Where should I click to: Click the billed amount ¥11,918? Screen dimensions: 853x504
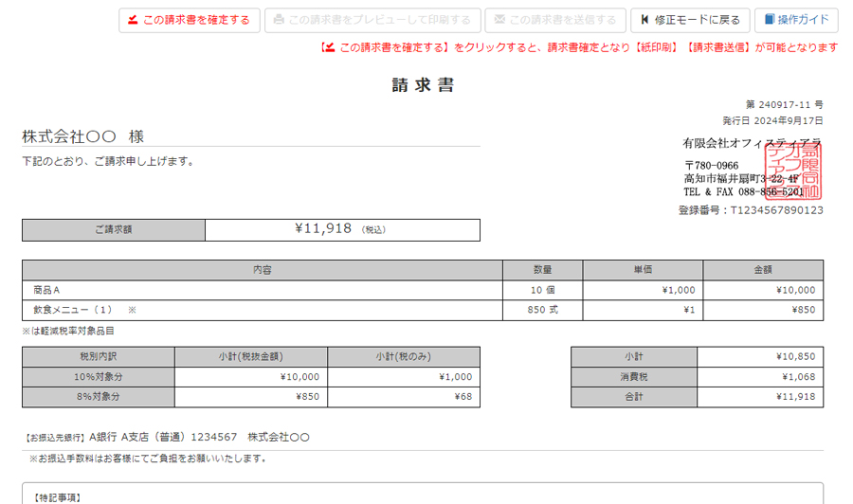point(324,228)
